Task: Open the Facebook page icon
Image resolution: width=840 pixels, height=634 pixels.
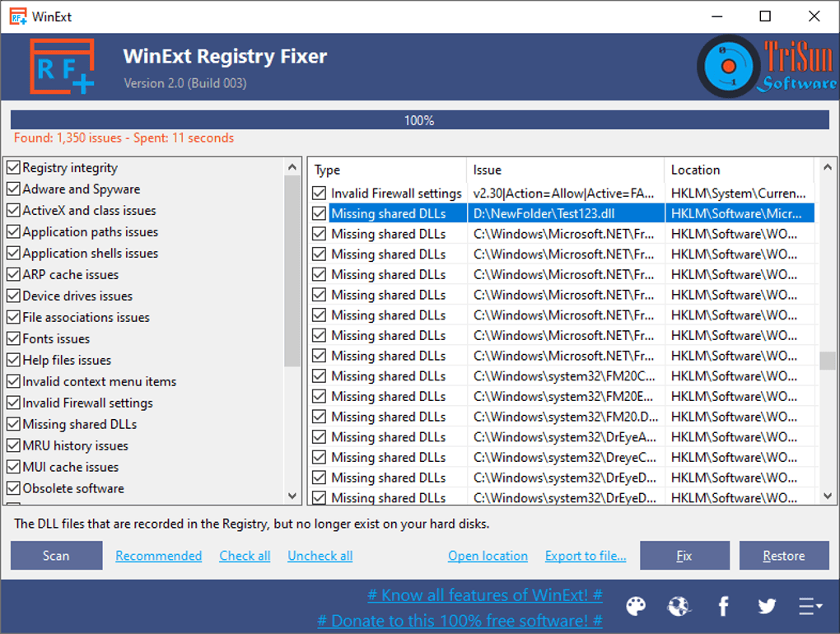Action: [x=723, y=606]
